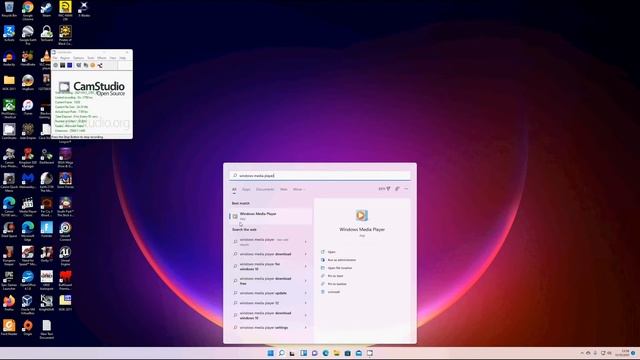Image resolution: width=640 pixels, height=360 pixels.
Task: Open Malwarebytes desktop icon
Action: click(x=28, y=180)
